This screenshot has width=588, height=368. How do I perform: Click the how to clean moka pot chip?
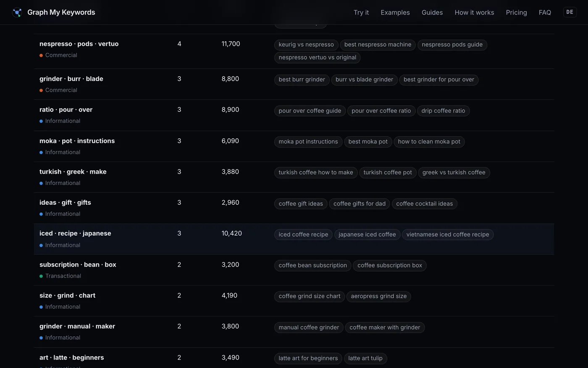(429, 142)
